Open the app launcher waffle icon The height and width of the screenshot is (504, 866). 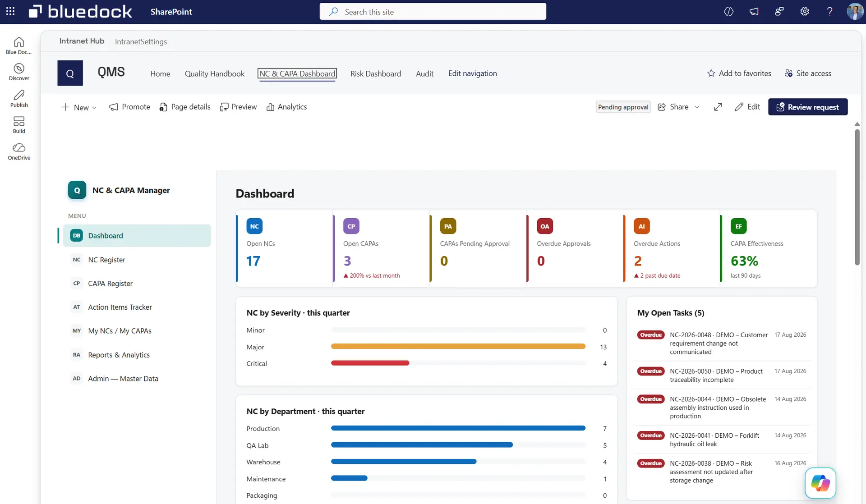10,11
